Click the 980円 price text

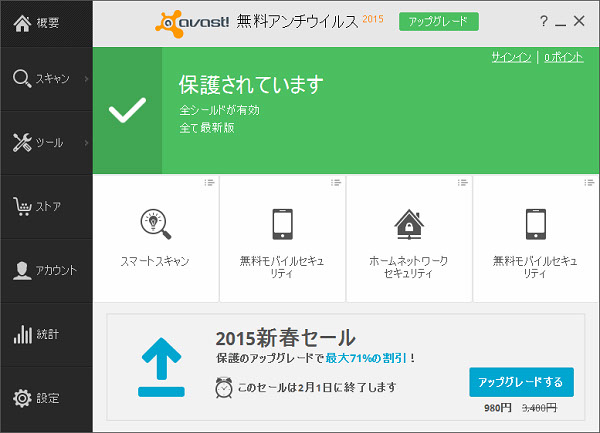click(497, 408)
